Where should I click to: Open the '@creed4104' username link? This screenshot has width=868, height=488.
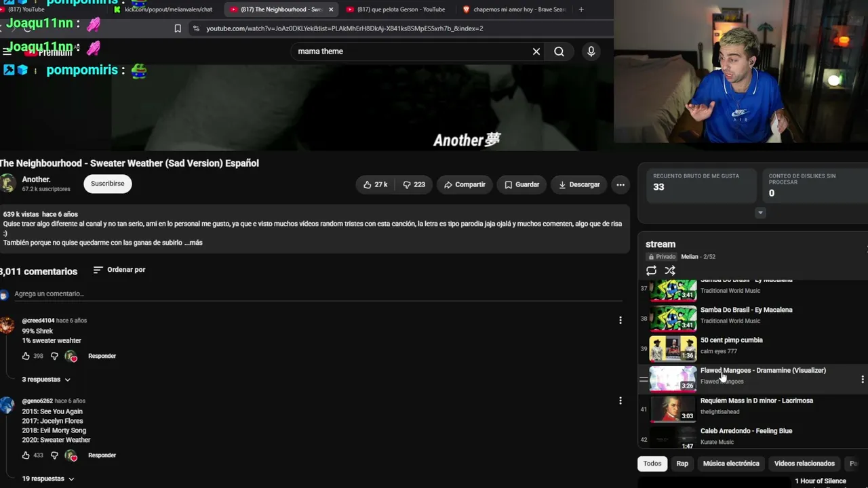click(38, 321)
